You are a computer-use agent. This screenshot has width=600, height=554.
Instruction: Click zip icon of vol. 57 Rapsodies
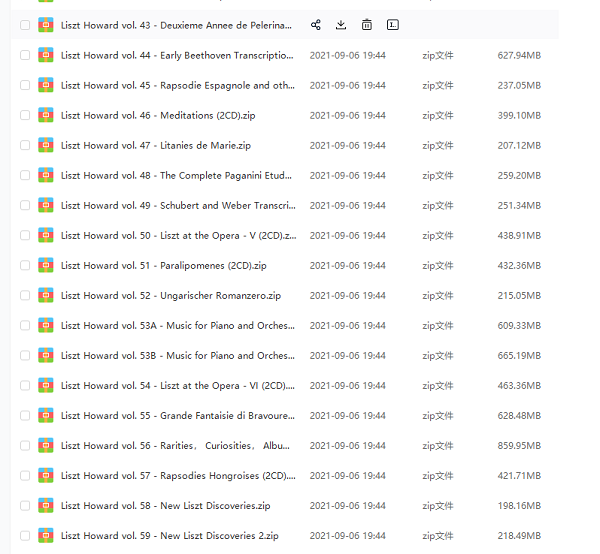pos(46,476)
